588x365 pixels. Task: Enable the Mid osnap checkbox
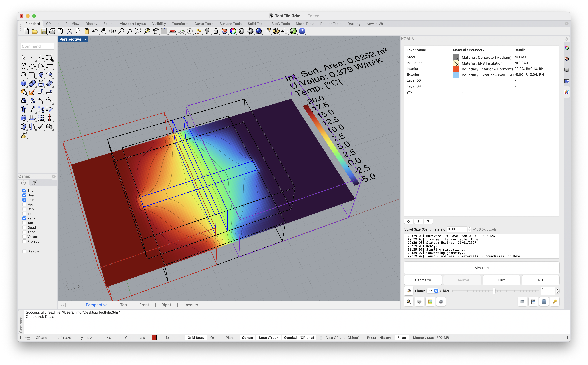(x=24, y=205)
